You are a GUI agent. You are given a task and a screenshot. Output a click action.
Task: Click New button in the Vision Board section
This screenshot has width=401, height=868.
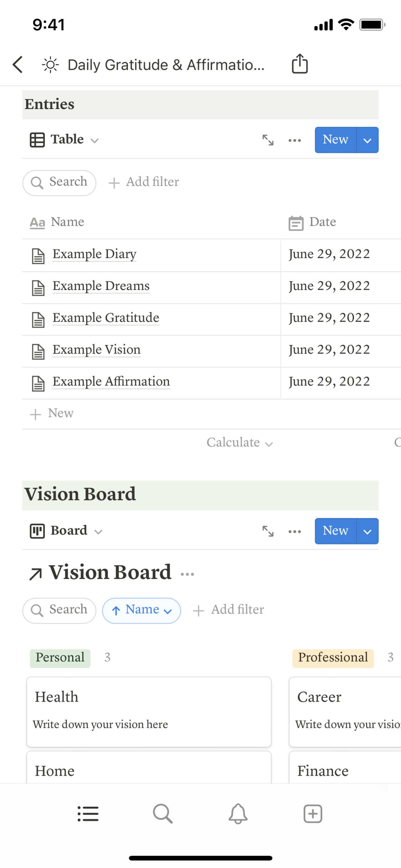[335, 531]
